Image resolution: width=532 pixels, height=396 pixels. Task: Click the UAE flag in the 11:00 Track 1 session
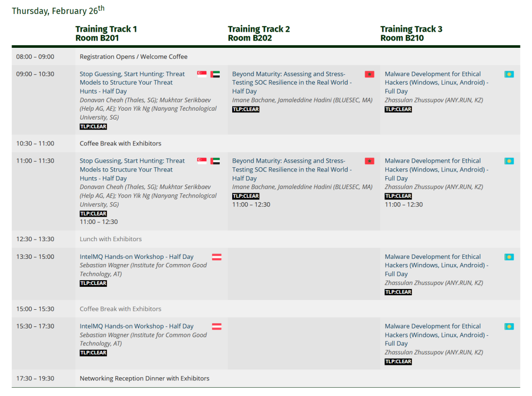click(215, 161)
